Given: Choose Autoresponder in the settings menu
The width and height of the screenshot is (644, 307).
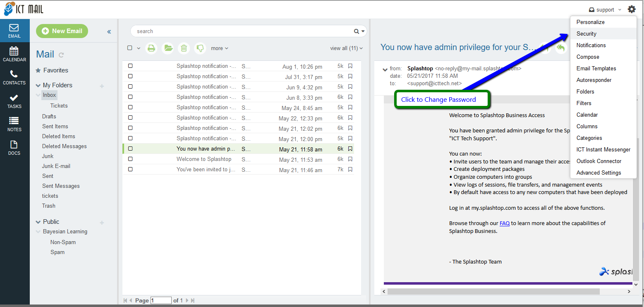Looking at the screenshot, I should pyautogui.click(x=594, y=80).
